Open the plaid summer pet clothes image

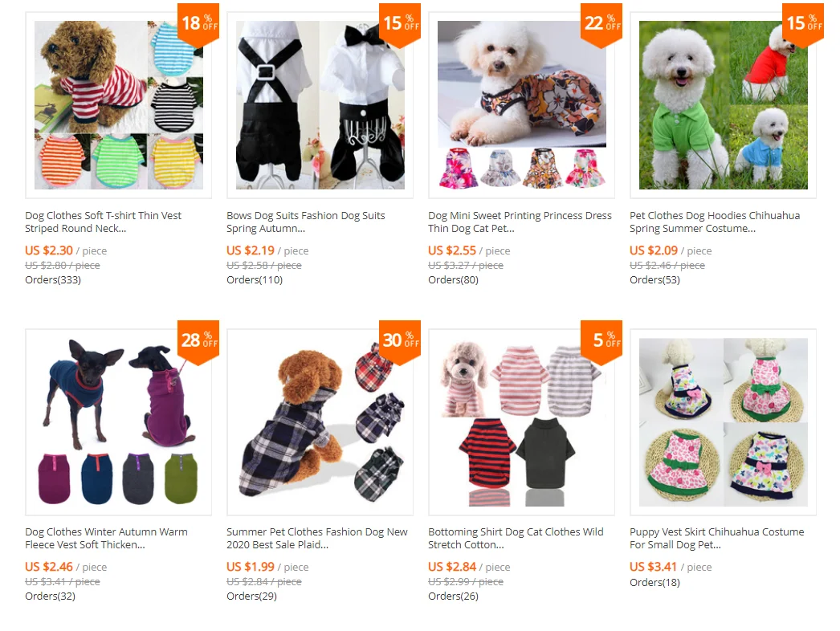[320, 422]
